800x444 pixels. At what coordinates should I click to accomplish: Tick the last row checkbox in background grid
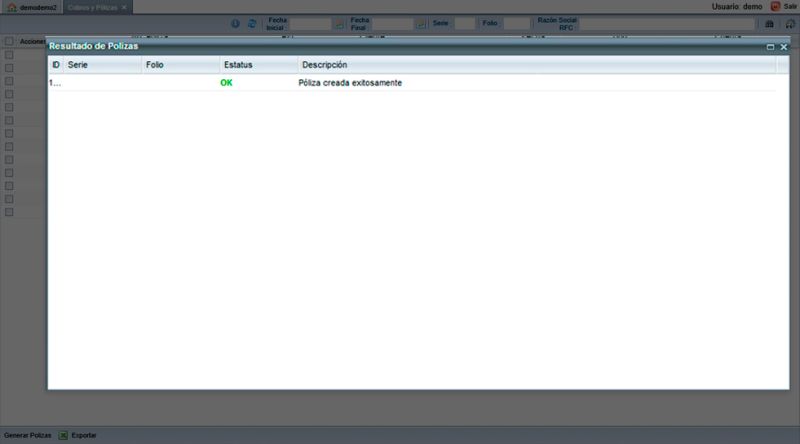[9, 212]
